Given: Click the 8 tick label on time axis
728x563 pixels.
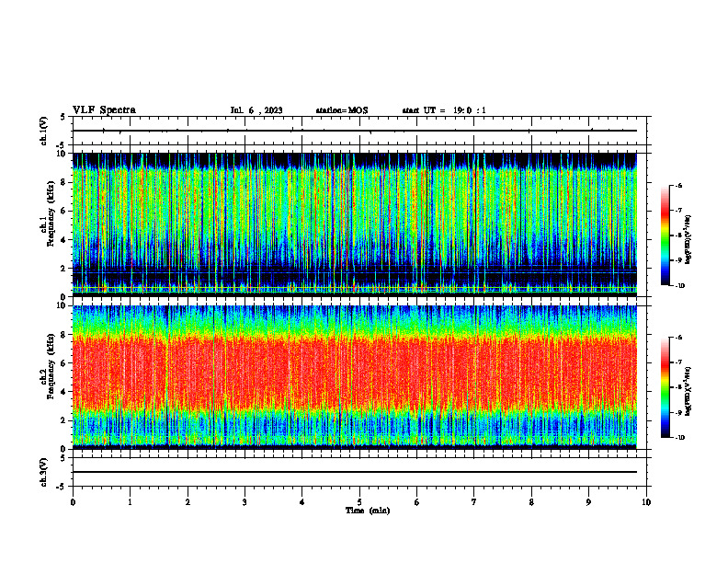Looking at the screenshot, I should click(x=531, y=502).
